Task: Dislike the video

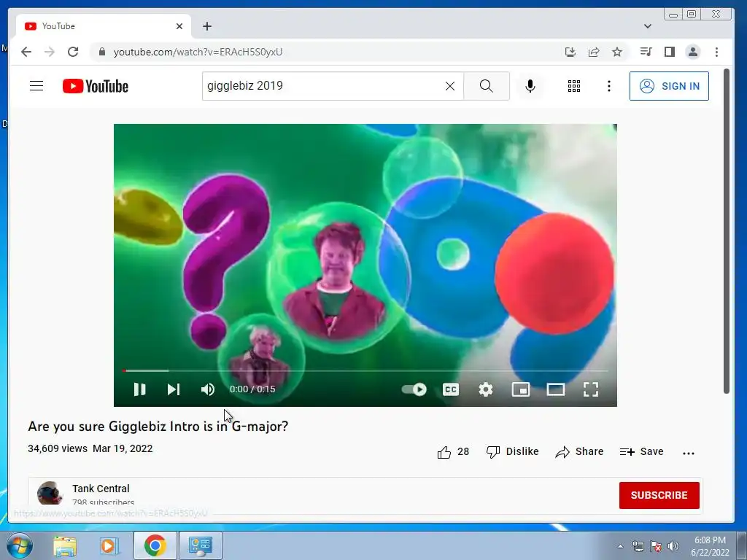Action: point(513,451)
